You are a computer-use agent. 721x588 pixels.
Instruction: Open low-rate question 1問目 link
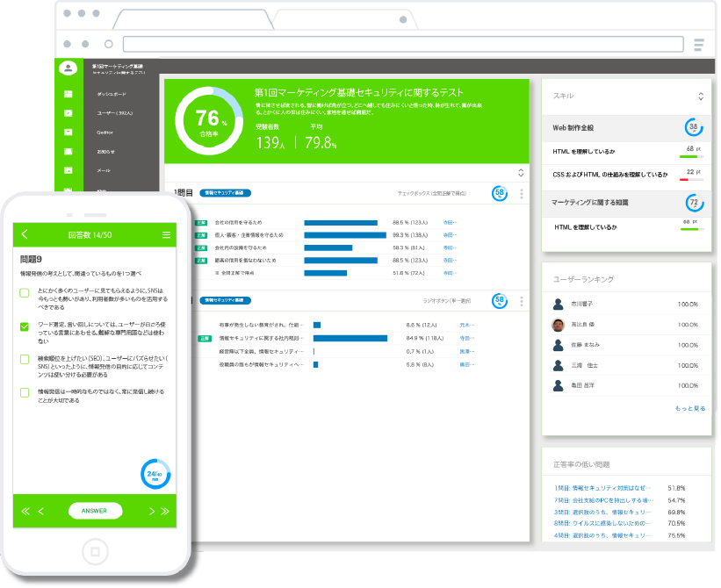(x=602, y=488)
